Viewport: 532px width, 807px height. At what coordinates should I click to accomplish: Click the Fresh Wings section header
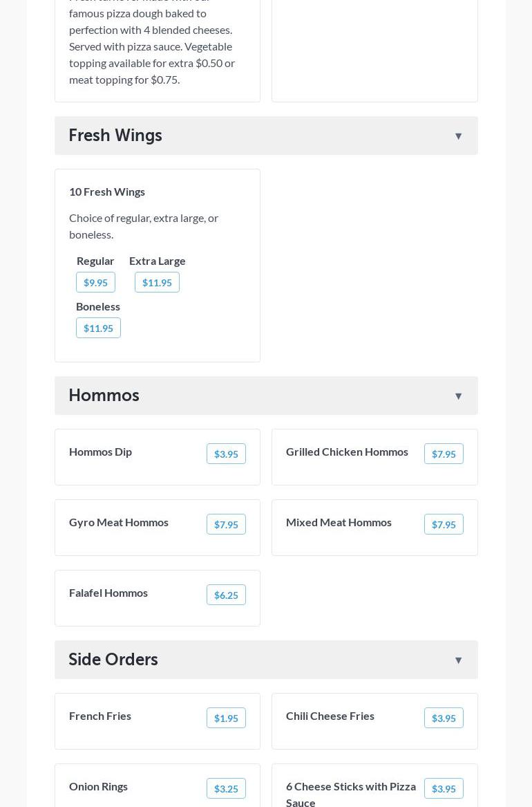click(x=115, y=135)
